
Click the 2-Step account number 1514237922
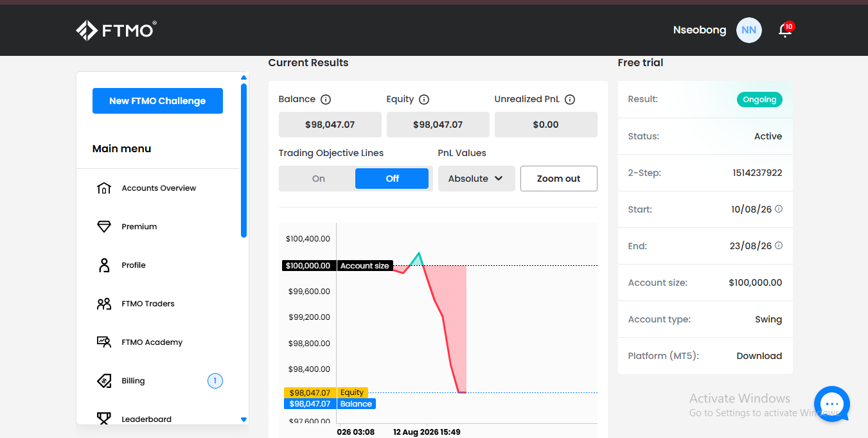(x=757, y=173)
